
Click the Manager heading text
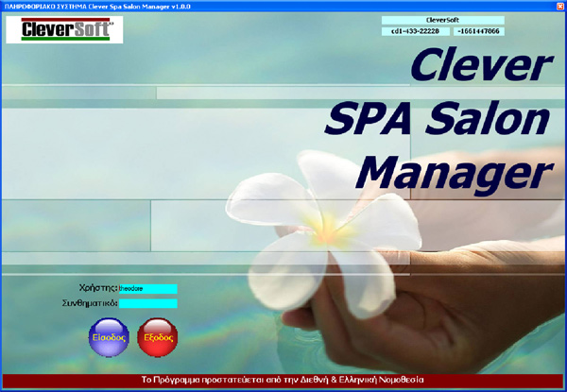(457, 171)
